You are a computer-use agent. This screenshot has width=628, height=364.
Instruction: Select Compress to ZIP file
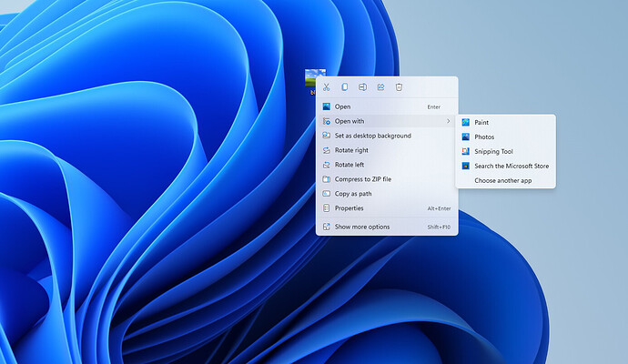click(362, 179)
